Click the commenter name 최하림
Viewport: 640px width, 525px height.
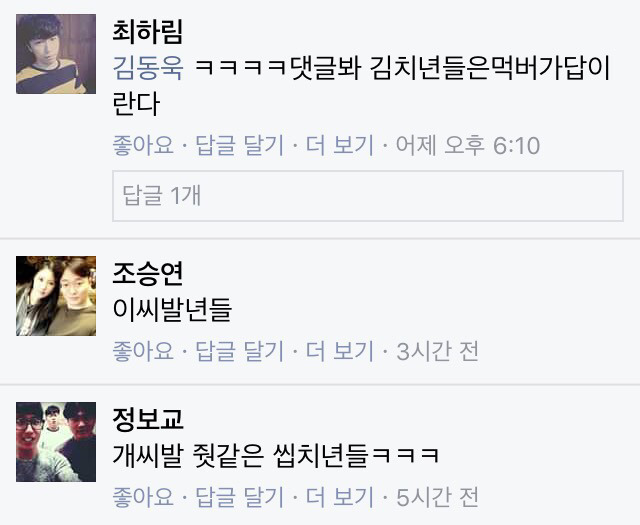tap(148, 31)
